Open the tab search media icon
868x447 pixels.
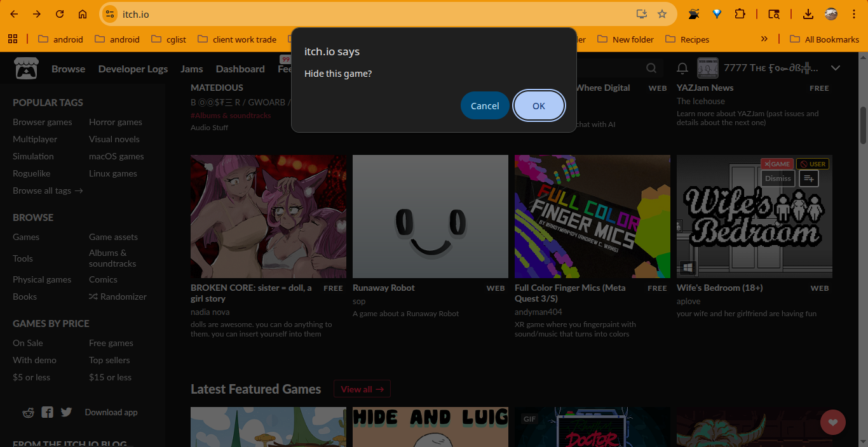(773, 14)
